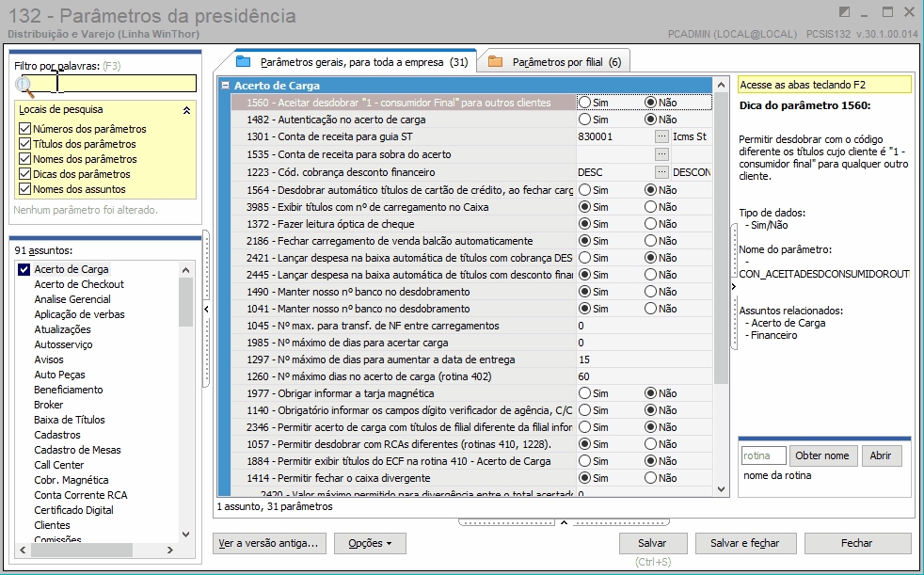Click value field of 1260 acerto de carga rotina 402

pyautogui.click(x=645, y=376)
